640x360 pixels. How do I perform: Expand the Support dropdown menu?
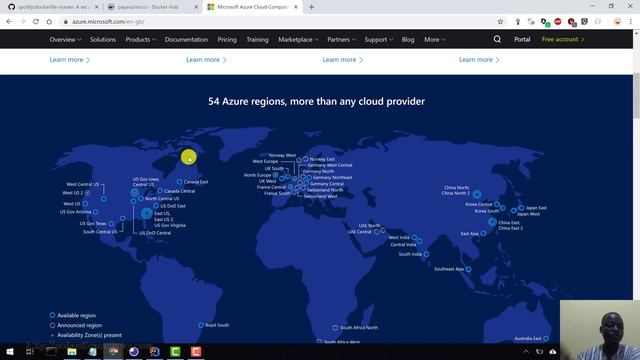[x=379, y=39]
